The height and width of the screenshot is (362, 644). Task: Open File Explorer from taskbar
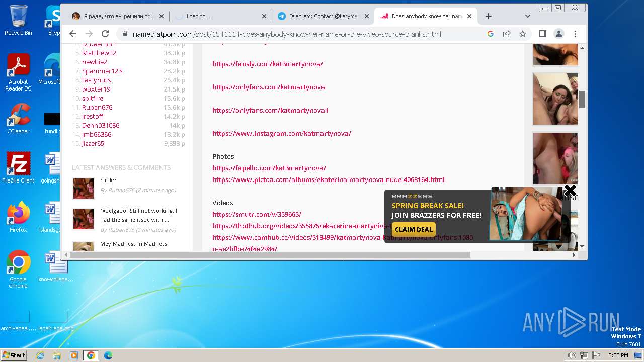(x=57, y=355)
